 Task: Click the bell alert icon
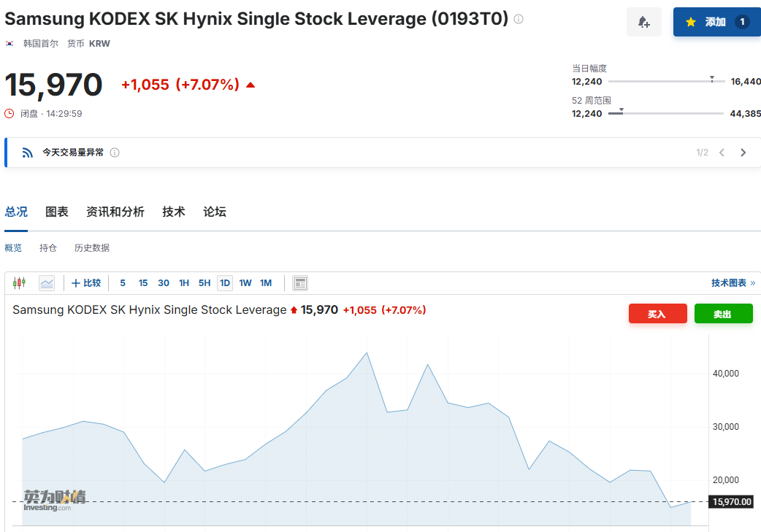pos(643,22)
